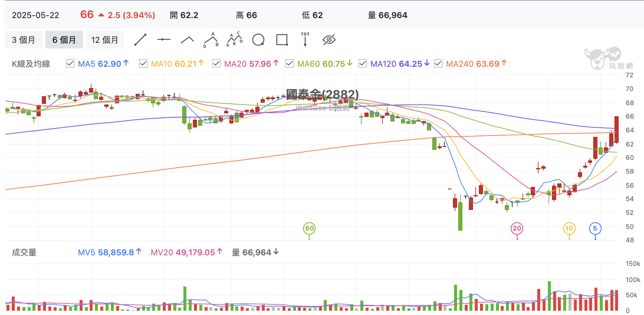This screenshot has width=644, height=315.
Task: Select the rectangle drawing tool
Action: click(282, 40)
